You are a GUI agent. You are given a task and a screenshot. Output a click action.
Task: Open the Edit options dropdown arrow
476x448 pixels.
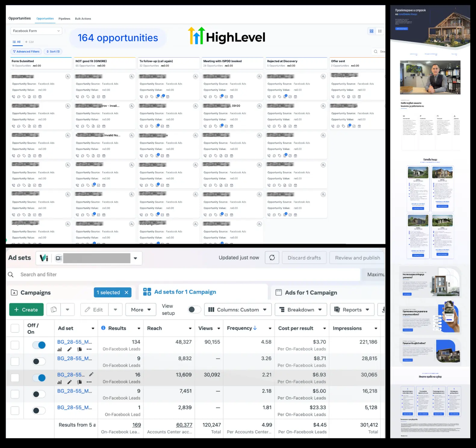tap(115, 310)
